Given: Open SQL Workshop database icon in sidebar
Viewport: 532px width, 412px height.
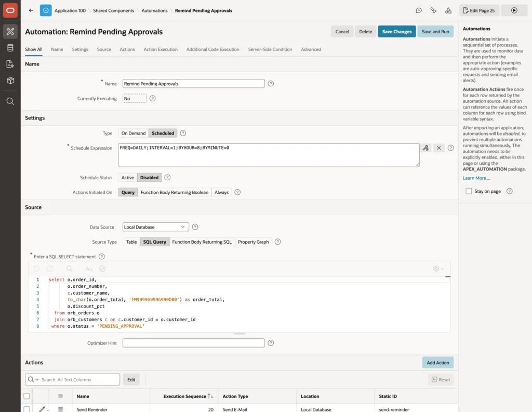Looking at the screenshot, I should pyautogui.click(x=10, y=48).
